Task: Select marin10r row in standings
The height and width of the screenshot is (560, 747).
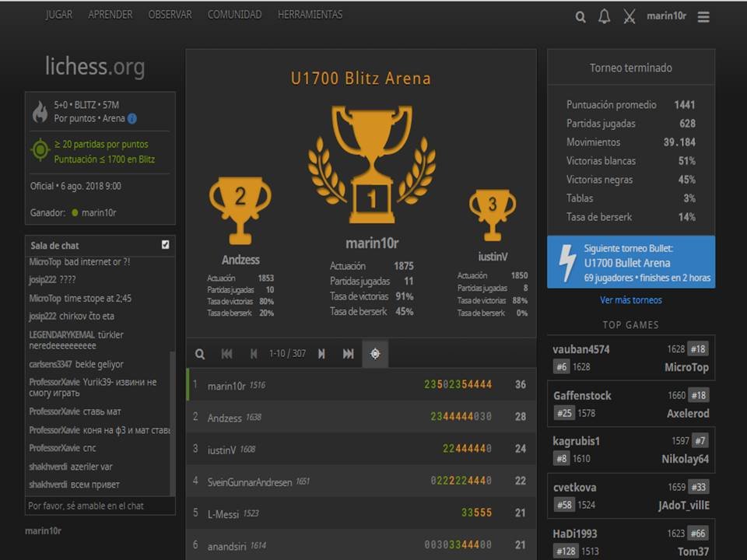Action: [x=360, y=385]
